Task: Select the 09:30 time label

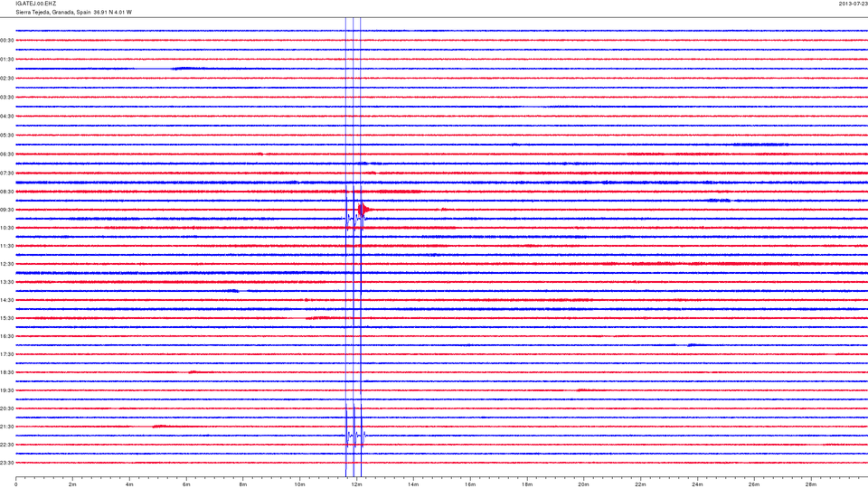Action: coord(7,210)
